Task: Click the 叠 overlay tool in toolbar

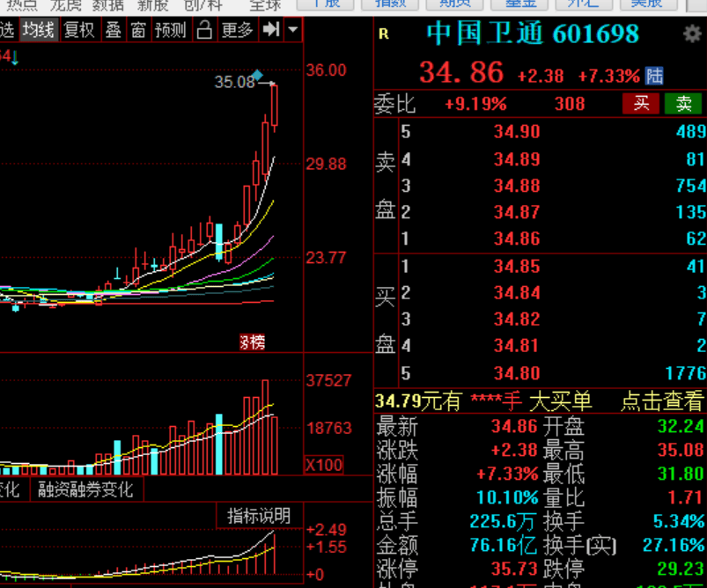Action: coord(114,30)
